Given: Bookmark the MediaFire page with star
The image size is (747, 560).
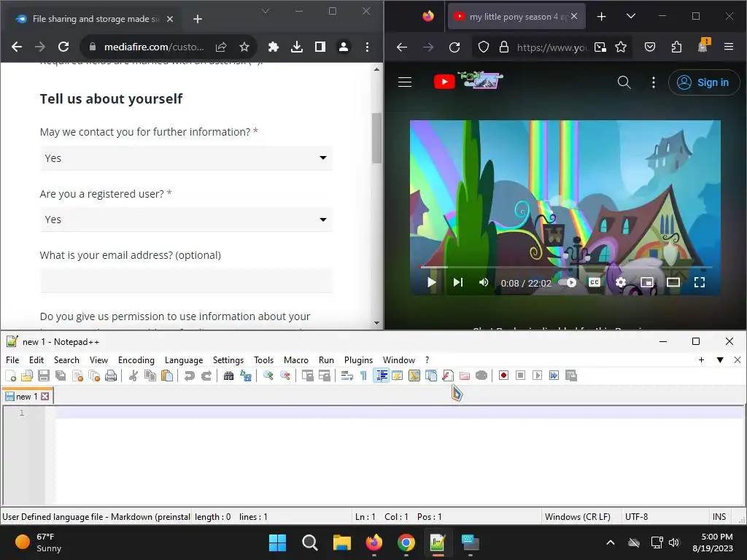Looking at the screenshot, I should tap(244, 47).
